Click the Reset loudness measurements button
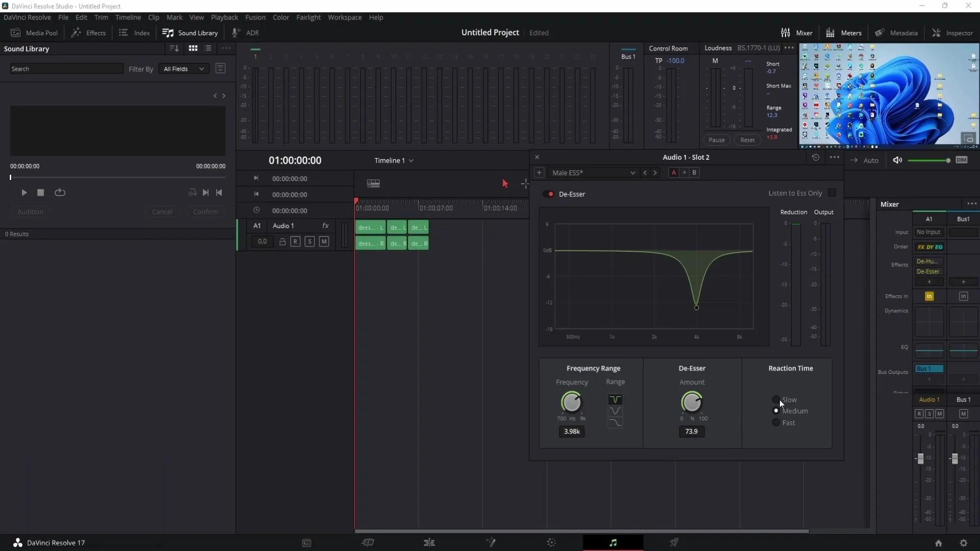980x551 pixels. click(x=747, y=140)
